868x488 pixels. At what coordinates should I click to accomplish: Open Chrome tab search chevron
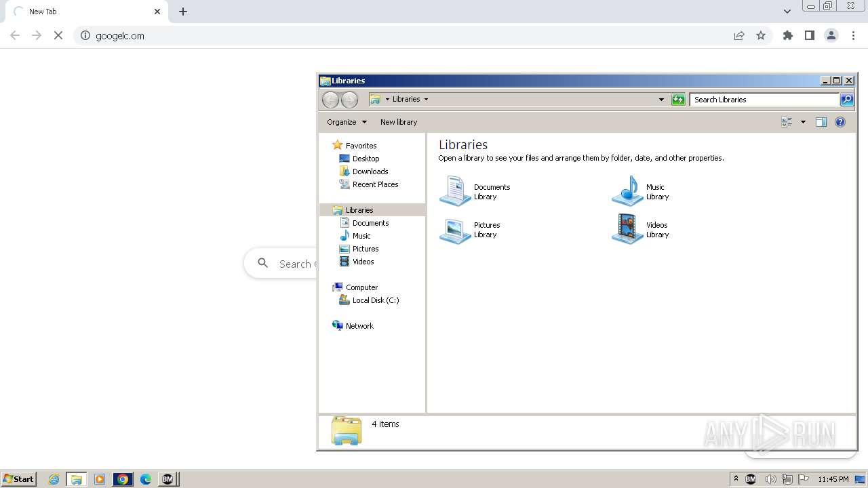[787, 12]
